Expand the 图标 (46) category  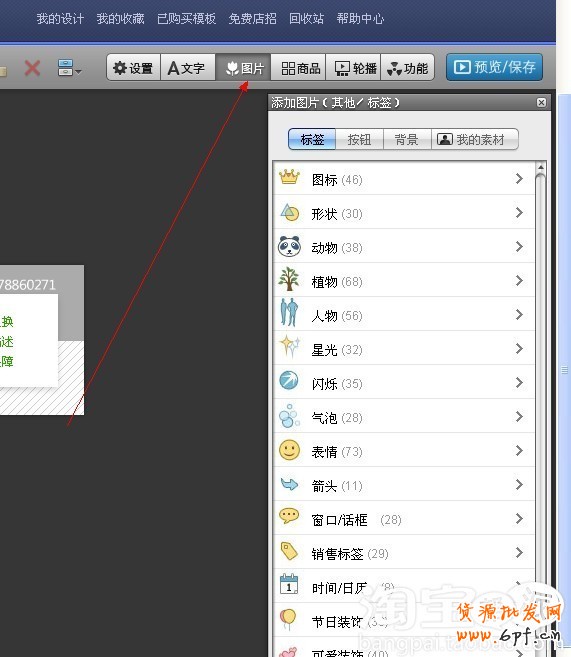pyautogui.click(x=404, y=178)
